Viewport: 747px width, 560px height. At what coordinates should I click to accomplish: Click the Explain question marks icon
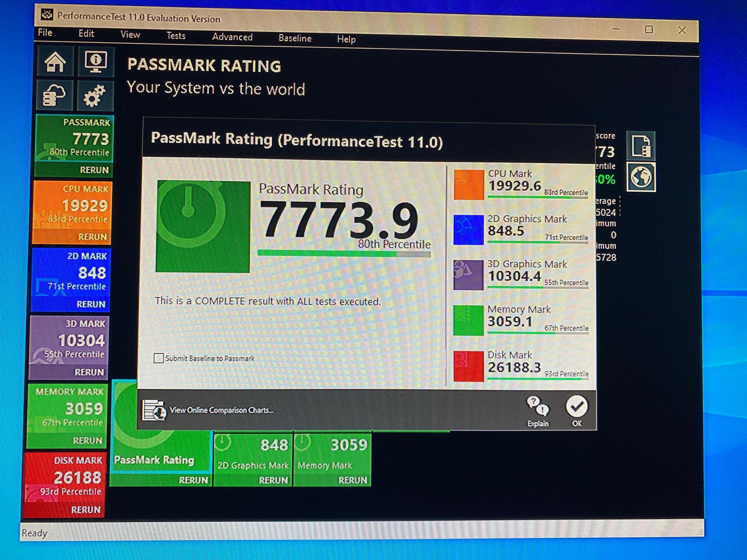tap(538, 411)
